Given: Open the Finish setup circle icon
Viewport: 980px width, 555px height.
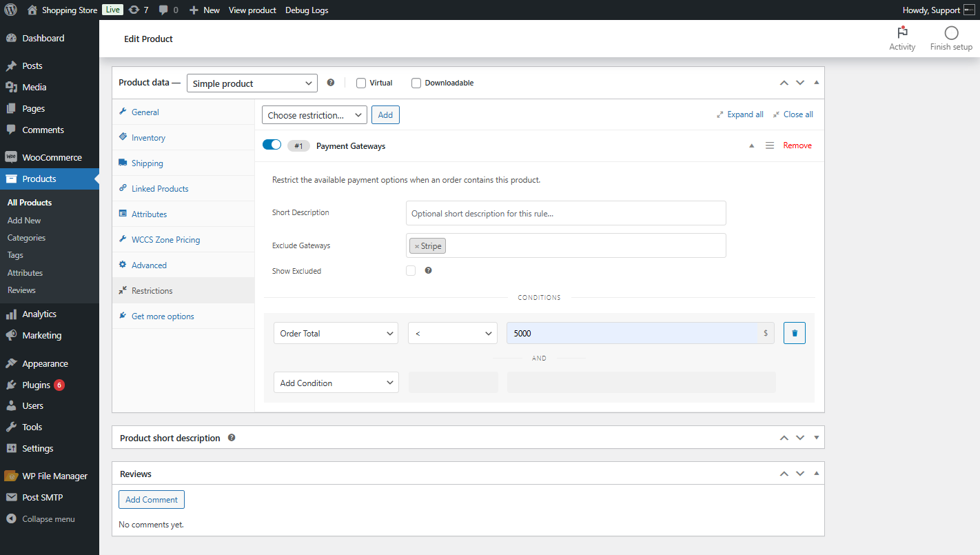Looking at the screenshot, I should tap(951, 33).
